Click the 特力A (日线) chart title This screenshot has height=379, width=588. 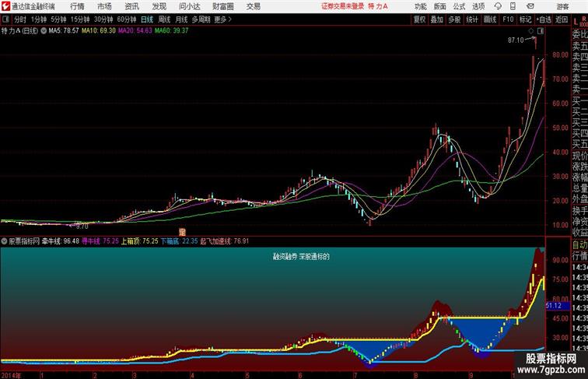pyautogui.click(x=20, y=31)
